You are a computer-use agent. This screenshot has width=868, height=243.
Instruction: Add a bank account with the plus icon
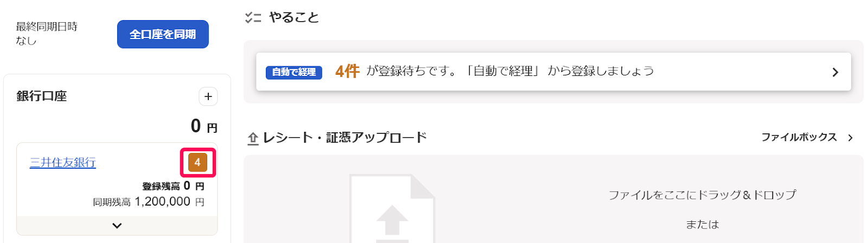208,97
